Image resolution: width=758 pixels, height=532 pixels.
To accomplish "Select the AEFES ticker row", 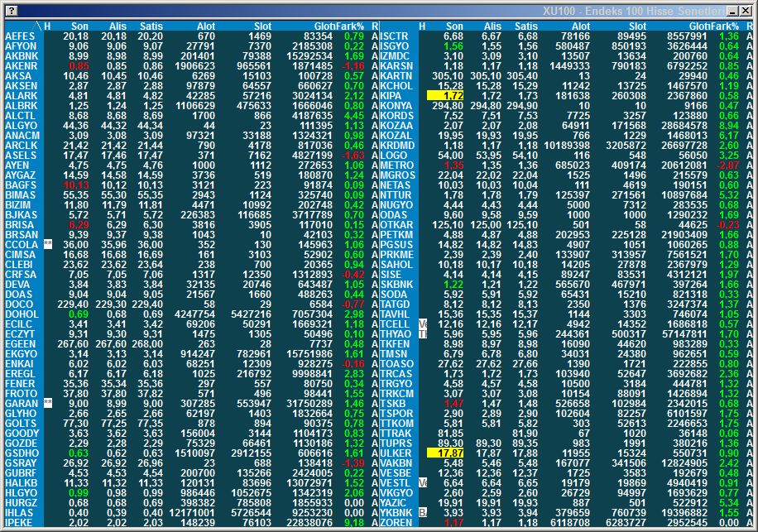I will (x=20, y=36).
